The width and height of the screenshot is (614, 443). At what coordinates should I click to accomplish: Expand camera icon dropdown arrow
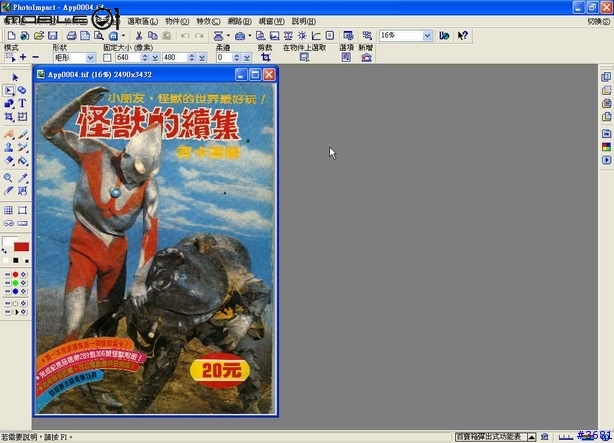coord(249,36)
